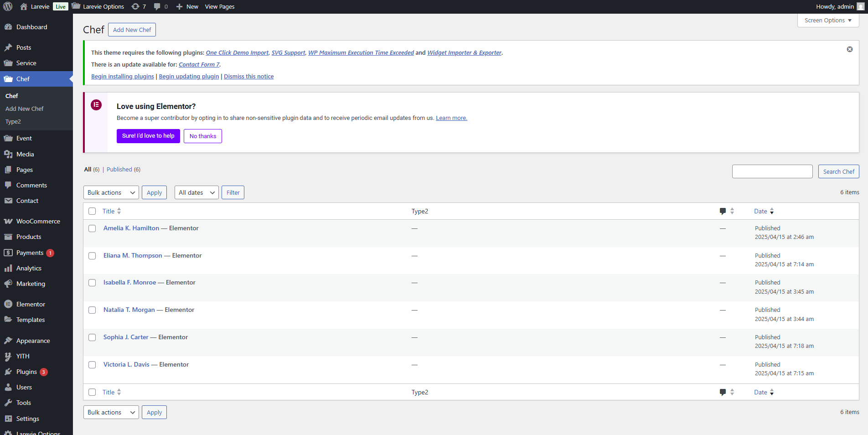
Task: Click the No thanks button
Action: coord(203,136)
